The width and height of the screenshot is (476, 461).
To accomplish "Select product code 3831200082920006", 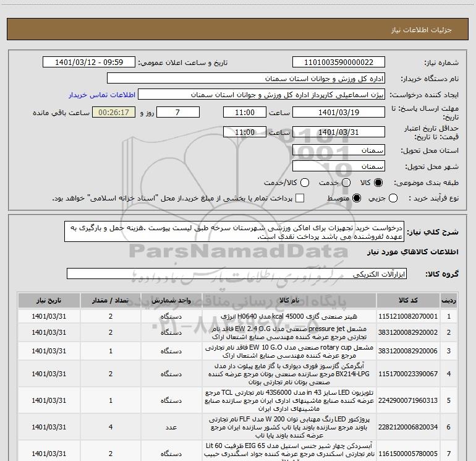I will click(x=408, y=351).
